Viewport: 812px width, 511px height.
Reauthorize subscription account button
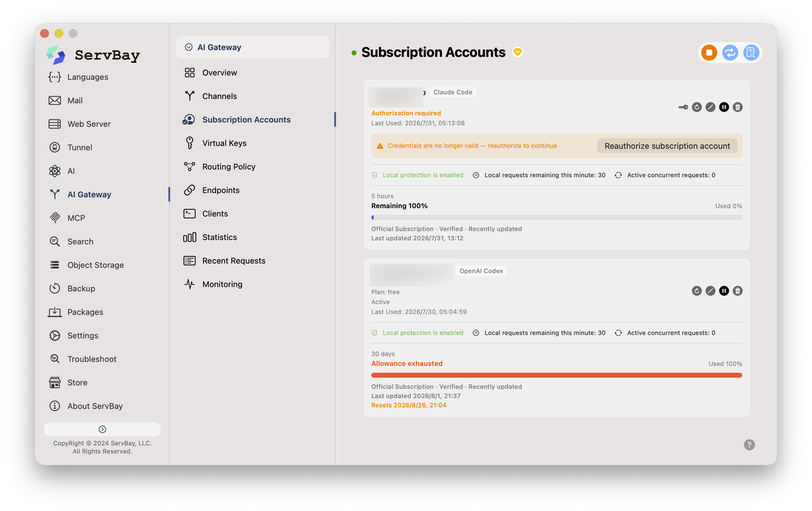click(x=667, y=146)
